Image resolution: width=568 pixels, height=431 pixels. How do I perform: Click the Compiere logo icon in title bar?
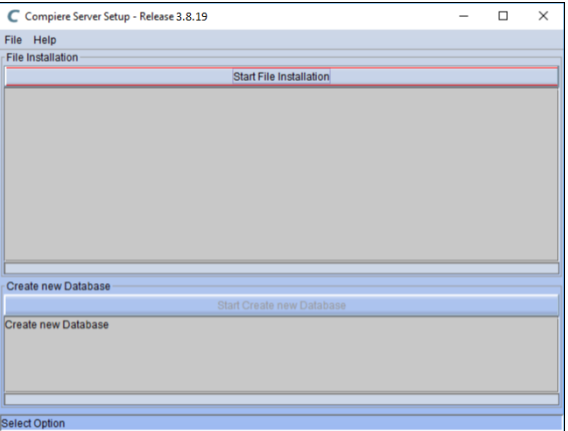(13, 16)
